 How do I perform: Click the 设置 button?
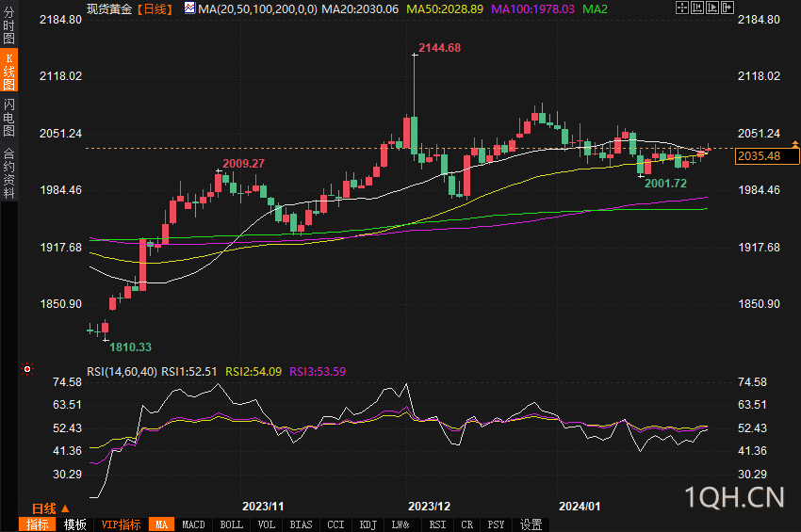pos(531,524)
